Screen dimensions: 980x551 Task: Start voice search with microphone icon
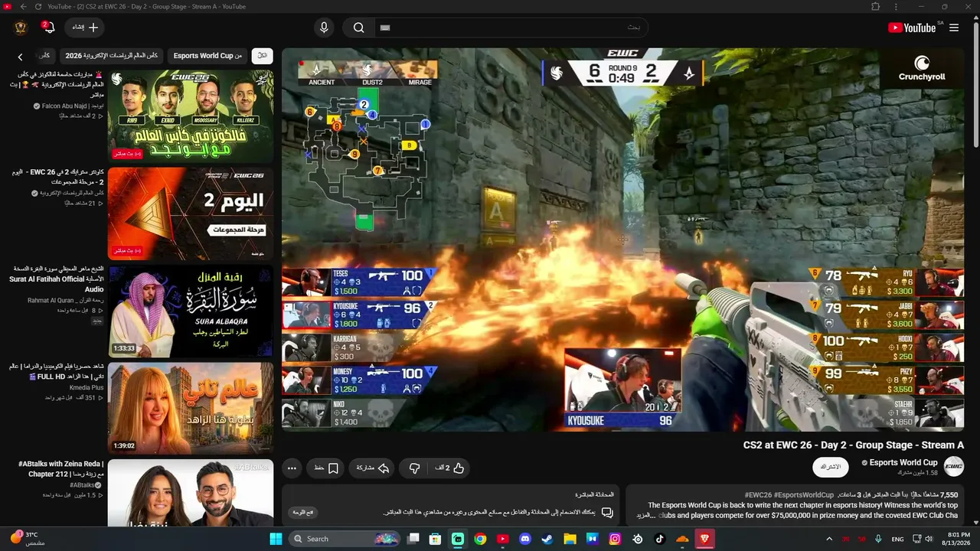(x=324, y=28)
